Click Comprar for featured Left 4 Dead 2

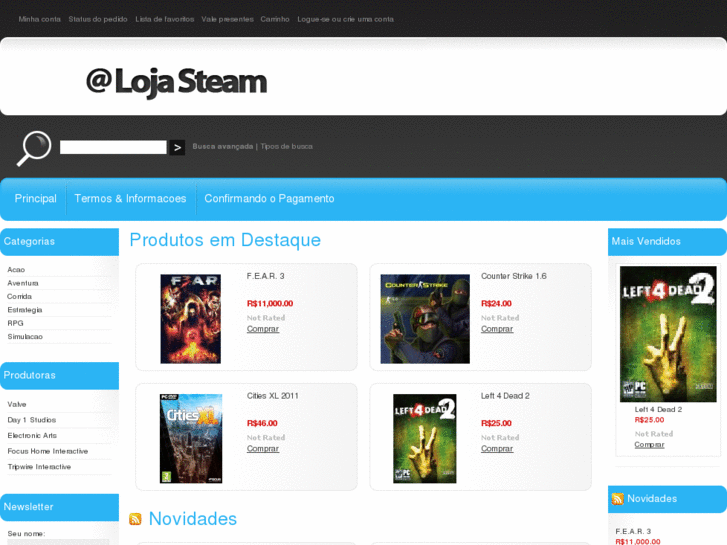(497, 449)
